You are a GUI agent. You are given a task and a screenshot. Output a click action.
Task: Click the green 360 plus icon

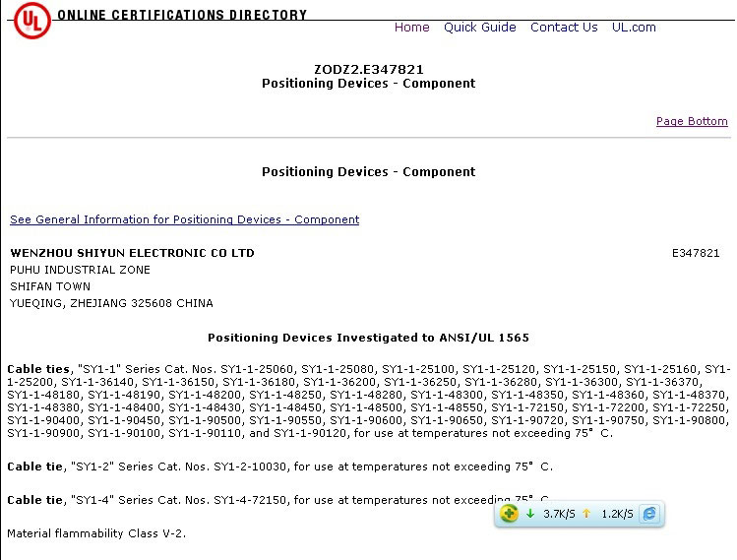(x=509, y=514)
